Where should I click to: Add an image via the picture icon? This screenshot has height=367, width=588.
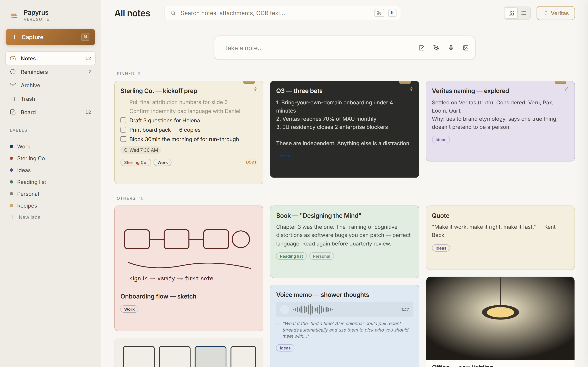tap(465, 48)
